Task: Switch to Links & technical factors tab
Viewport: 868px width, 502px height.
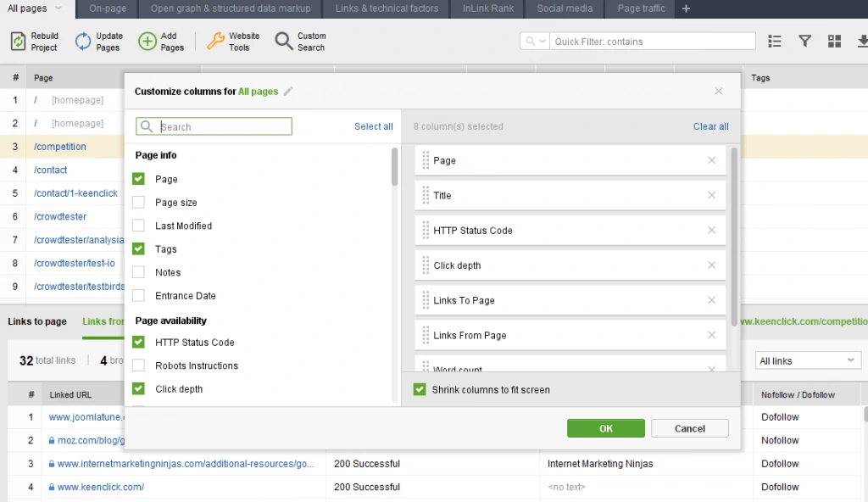Action: [x=387, y=8]
